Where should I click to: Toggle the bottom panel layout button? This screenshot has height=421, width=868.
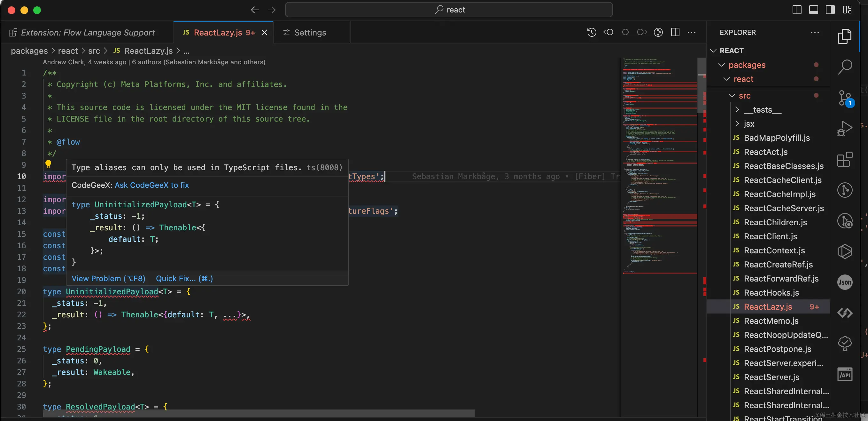pos(813,10)
